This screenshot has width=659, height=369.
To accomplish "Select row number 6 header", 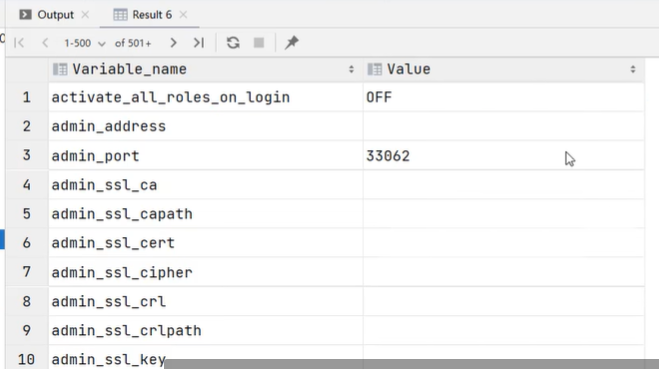I will pos(27,243).
